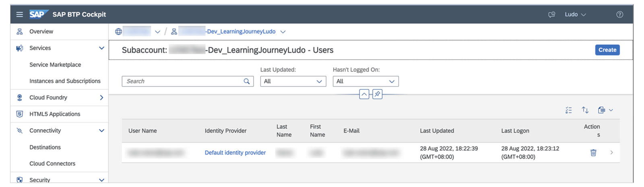Click the First Name column header
This screenshot has height=187, width=644.
pos(317,131)
